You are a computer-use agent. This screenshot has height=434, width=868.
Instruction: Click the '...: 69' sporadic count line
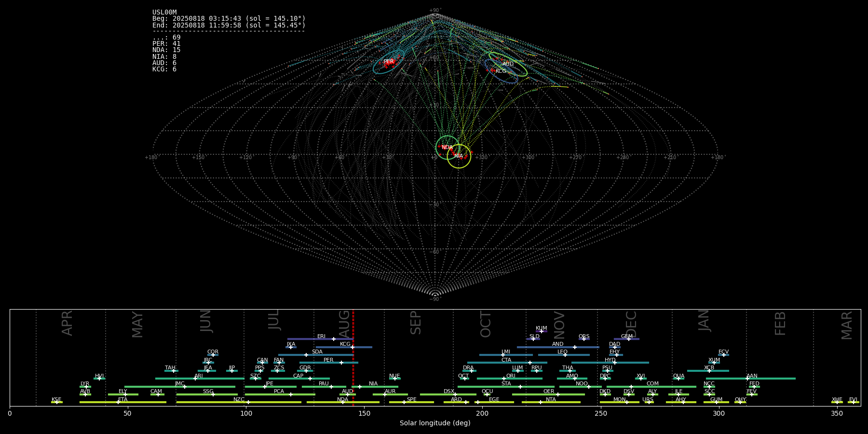(166, 37)
